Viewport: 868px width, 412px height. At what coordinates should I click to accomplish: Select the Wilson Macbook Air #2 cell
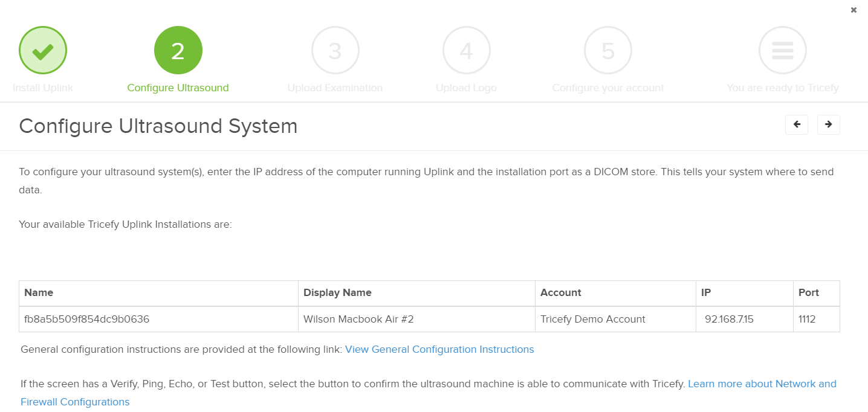pos(416,319)
